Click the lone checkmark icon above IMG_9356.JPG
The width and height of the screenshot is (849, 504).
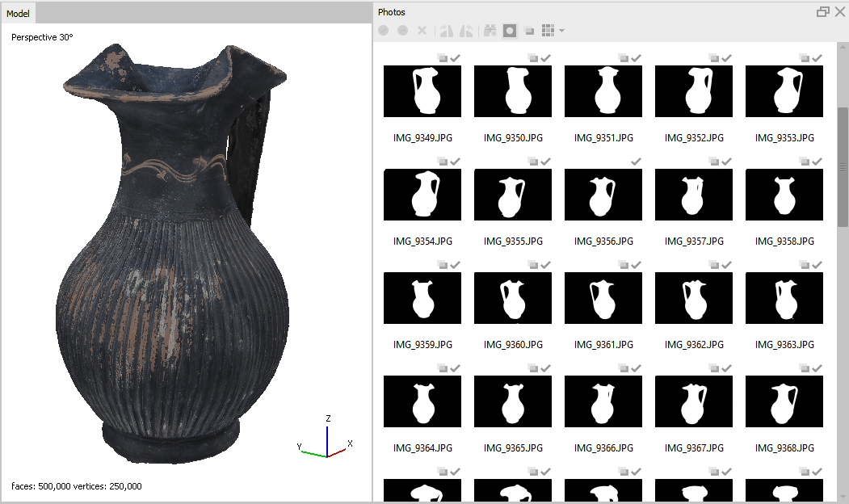coord(637,162)
